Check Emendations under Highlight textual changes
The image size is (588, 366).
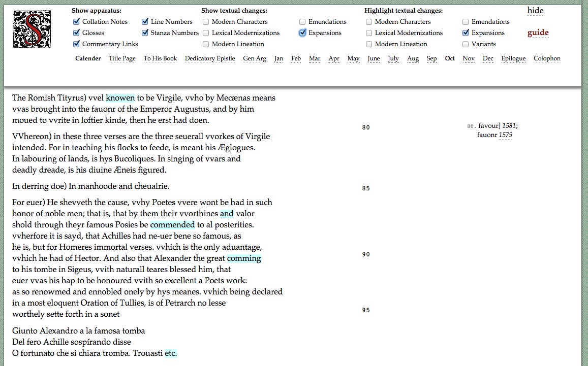point(466,22)
